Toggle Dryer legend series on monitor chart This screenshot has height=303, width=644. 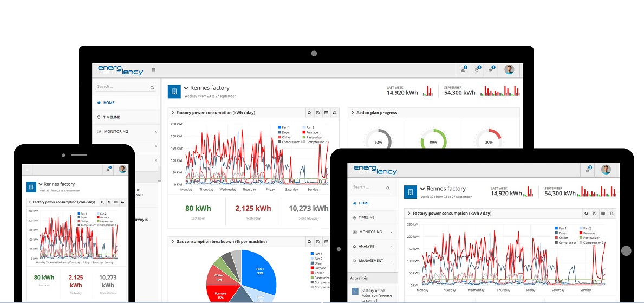283,132
